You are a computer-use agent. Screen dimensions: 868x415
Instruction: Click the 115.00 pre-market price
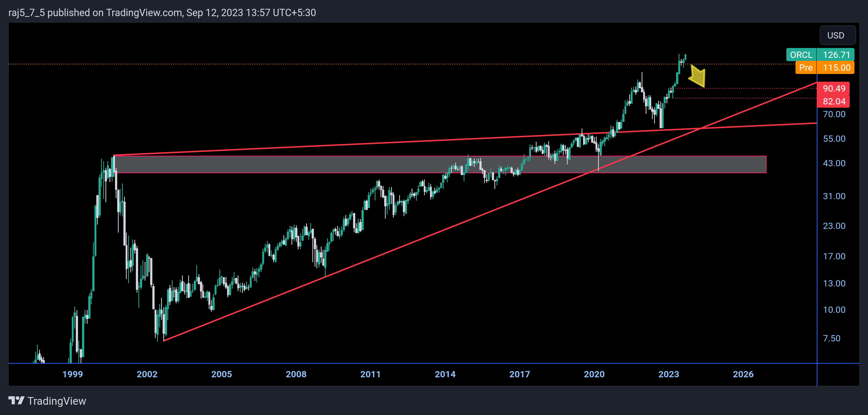(x=836, y=68)
